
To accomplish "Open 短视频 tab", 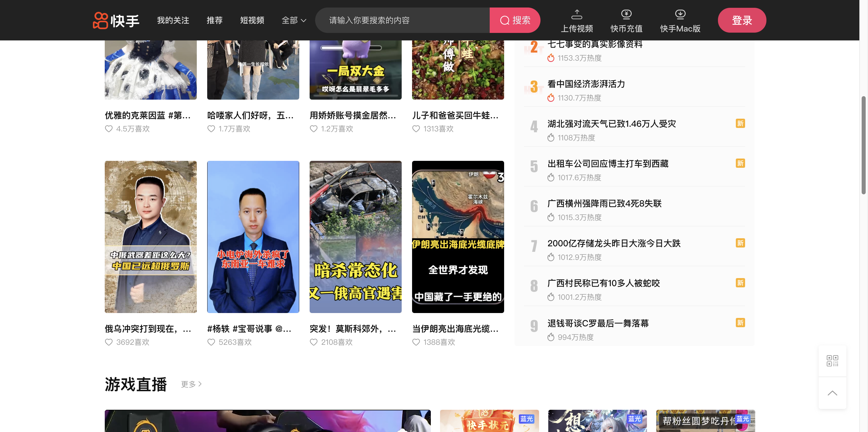I will click(x=252, y=21).
